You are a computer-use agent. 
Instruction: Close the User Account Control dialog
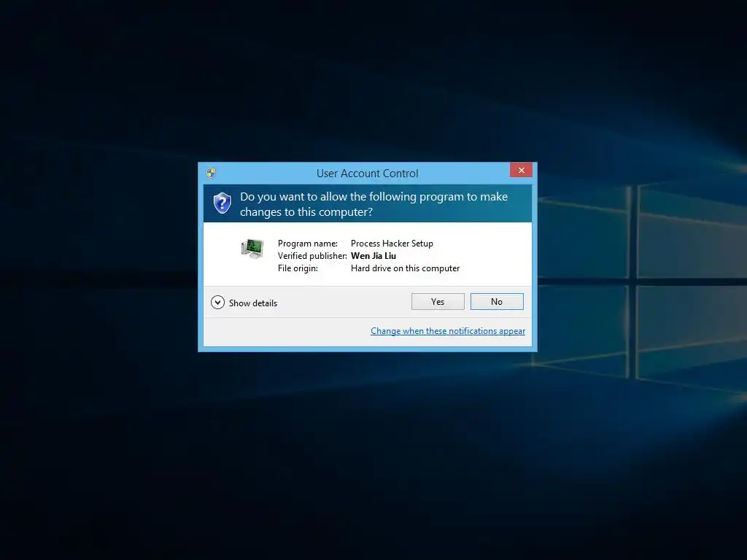[x=521, y=170]
